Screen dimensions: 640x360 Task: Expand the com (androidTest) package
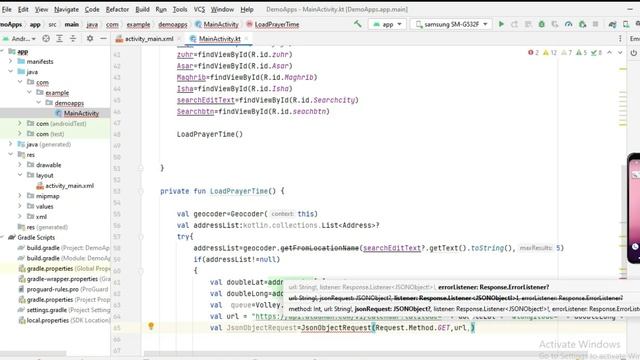[x=20, y=123]
